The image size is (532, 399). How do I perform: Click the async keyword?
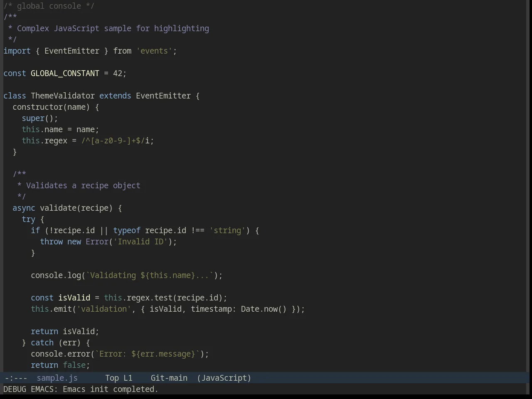click(x=24, y=208)
